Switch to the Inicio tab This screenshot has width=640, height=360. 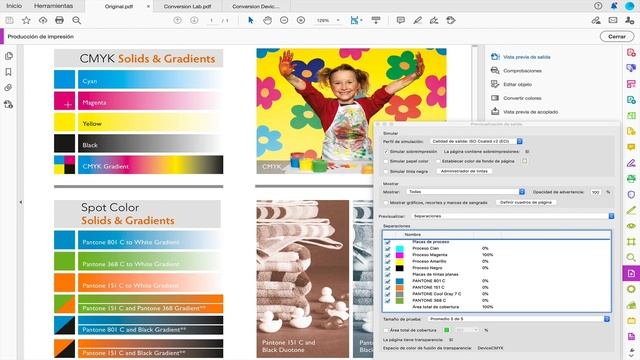tap(14, 6)
